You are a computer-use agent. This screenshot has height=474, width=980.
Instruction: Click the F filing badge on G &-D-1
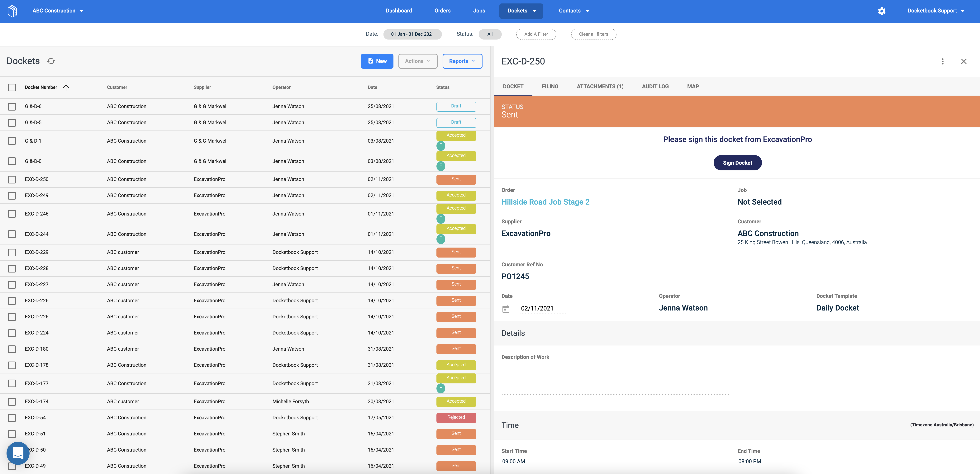click(x=440, y=145)
